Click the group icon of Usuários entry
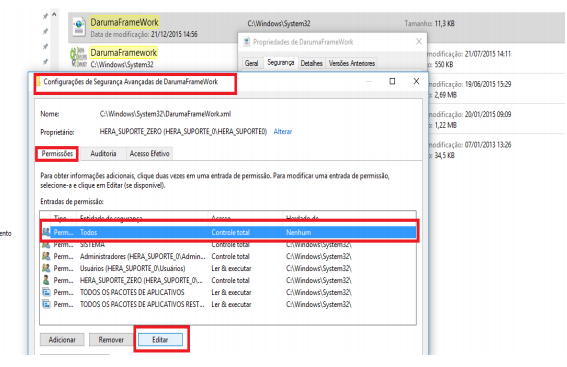This screenshot has width=567, height=367. [x=46, y=268]
